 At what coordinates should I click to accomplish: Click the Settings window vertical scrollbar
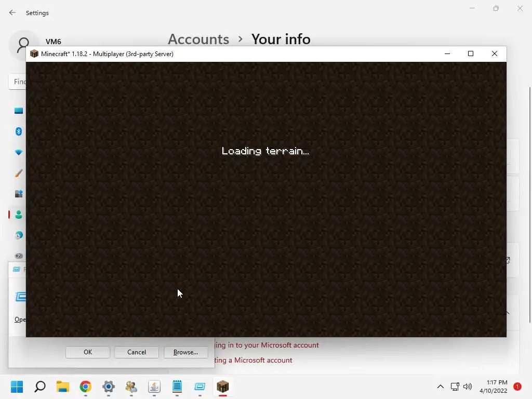pos(530,205)
